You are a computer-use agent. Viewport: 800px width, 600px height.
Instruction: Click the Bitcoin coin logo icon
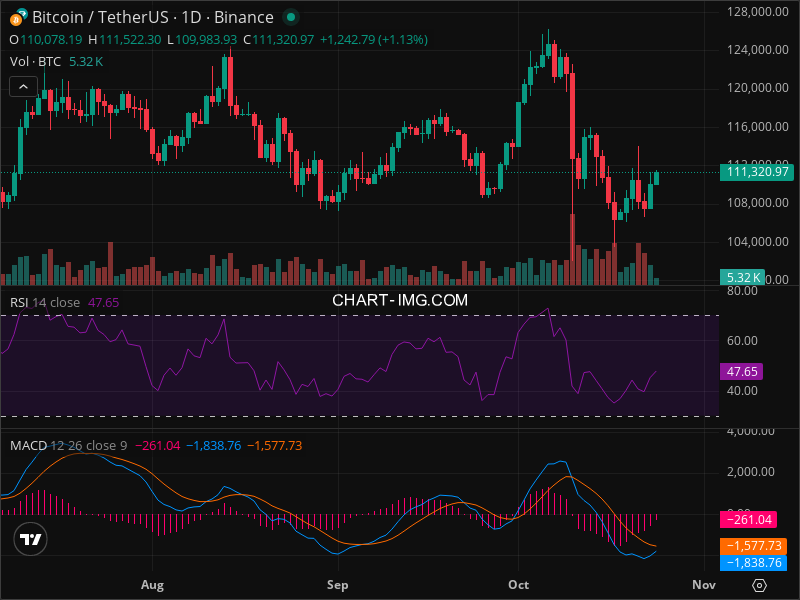pyautogui.click(x=17, y=17)
